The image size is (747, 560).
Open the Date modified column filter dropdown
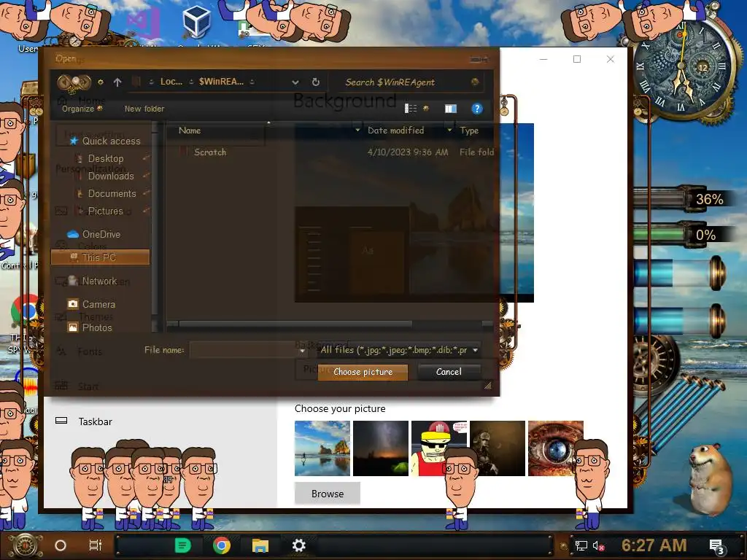(x=449, y=130)
